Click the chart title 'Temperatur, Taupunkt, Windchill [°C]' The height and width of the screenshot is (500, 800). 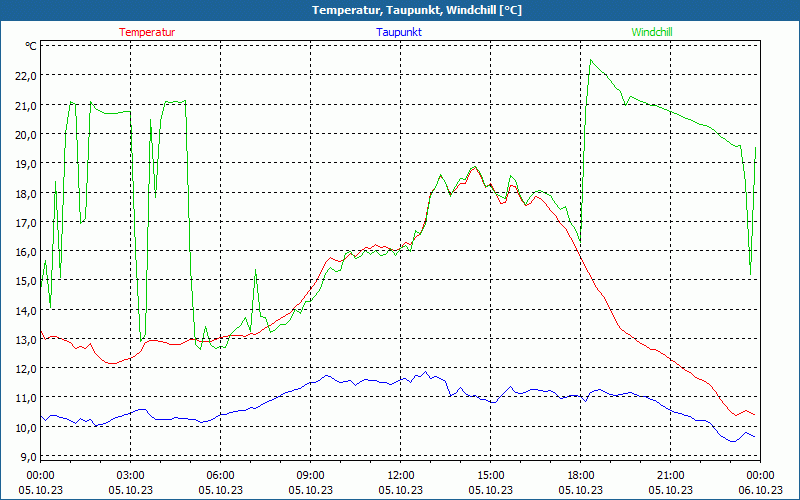click(417, 10)
